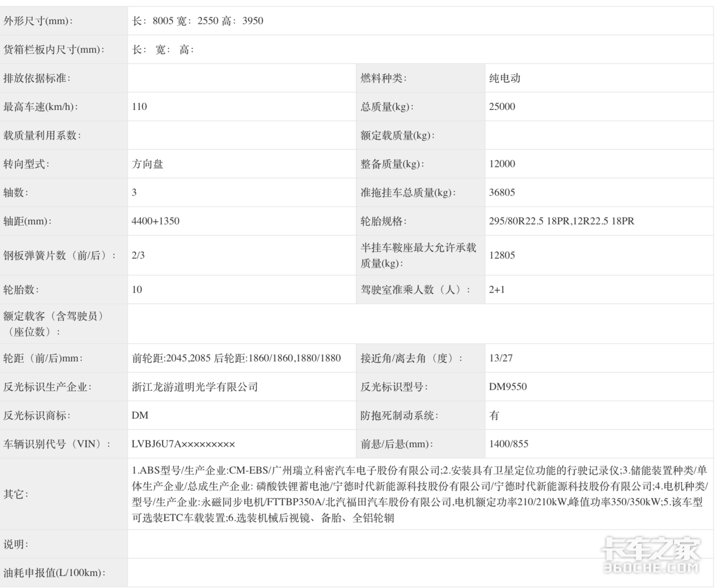The image size is (717, 588).
Task: Click the 准拖挂车总质量 value 36805
Action: click(502, 193)
